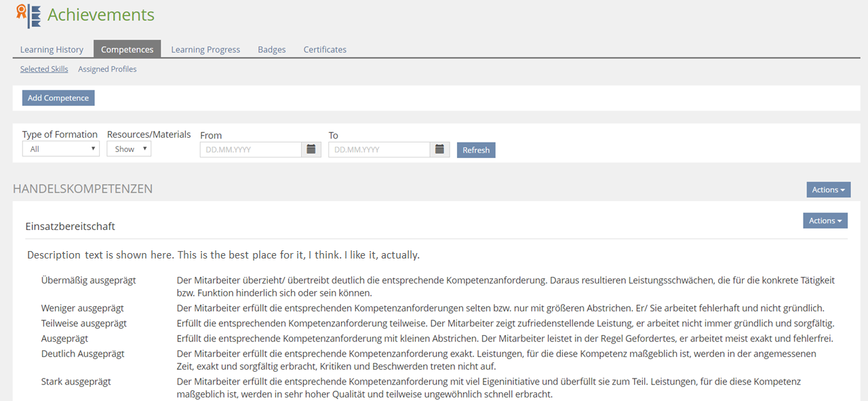This screenshot has width=868, height=401.
Task: Focus the From date input field
Action: tap(251, 149)
